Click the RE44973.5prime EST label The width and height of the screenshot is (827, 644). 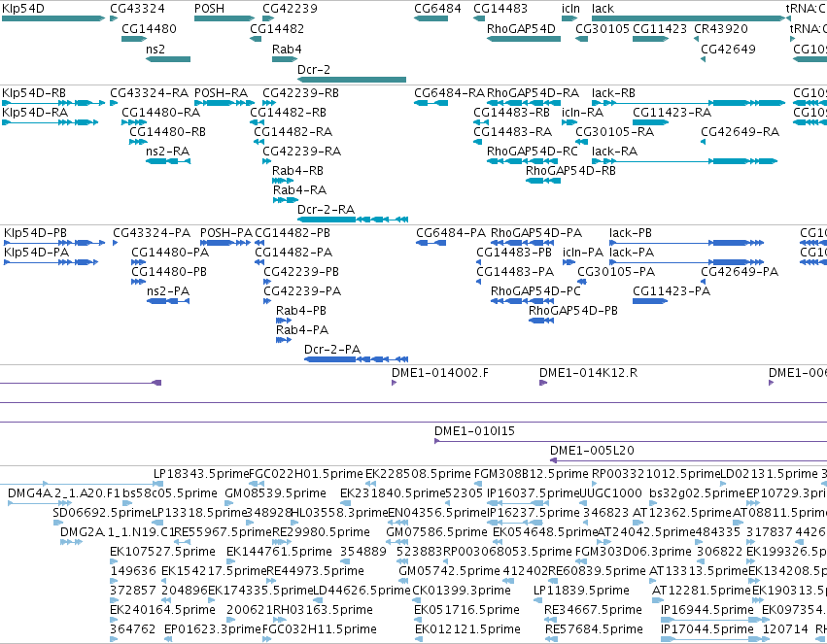316,571
